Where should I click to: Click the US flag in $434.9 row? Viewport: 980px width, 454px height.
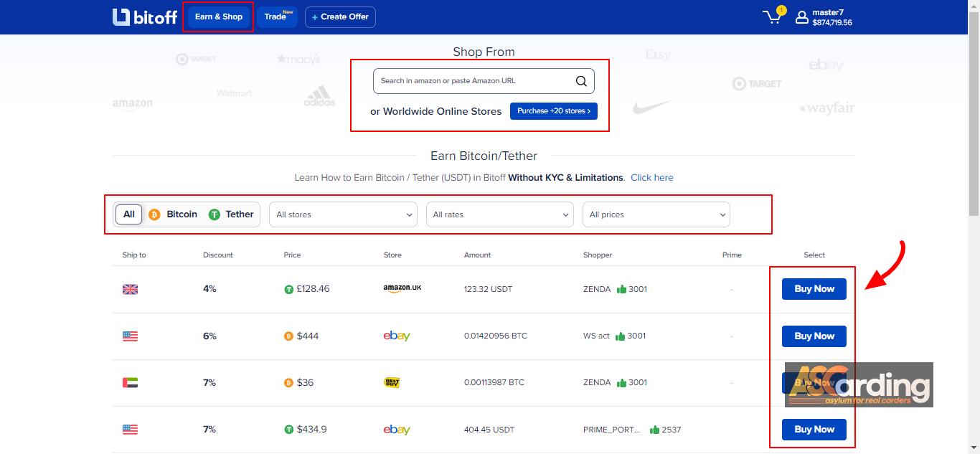130,430
